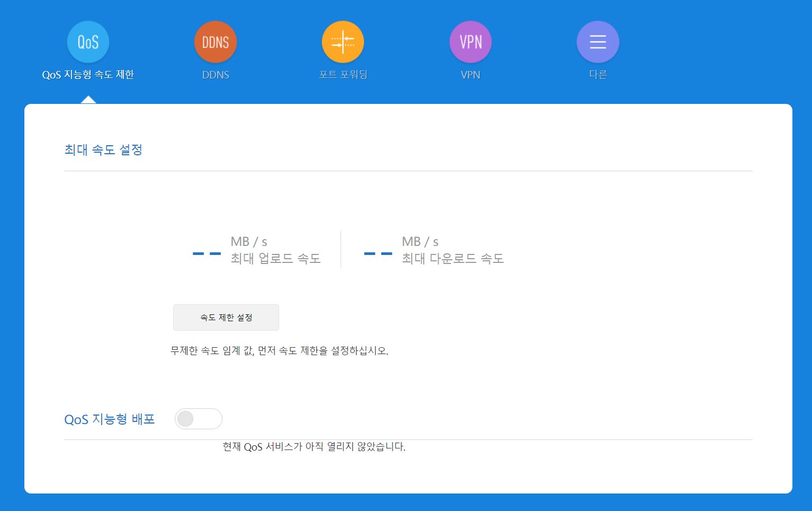Click the download speed dashes value
Screen dimensions: 812x511
coord(378,254)
